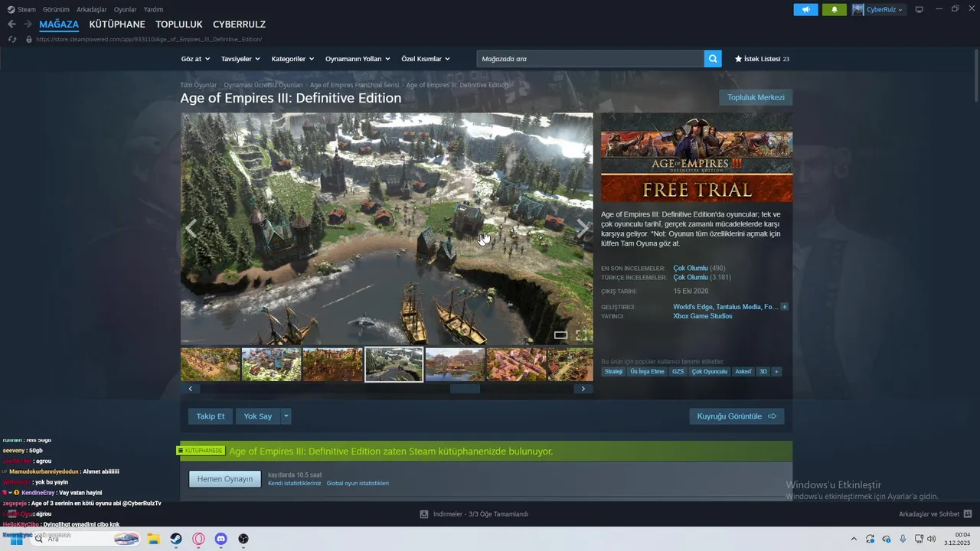Click the plus icon to add a tag
Screen dimensions: 980x551
pos(776,371)
